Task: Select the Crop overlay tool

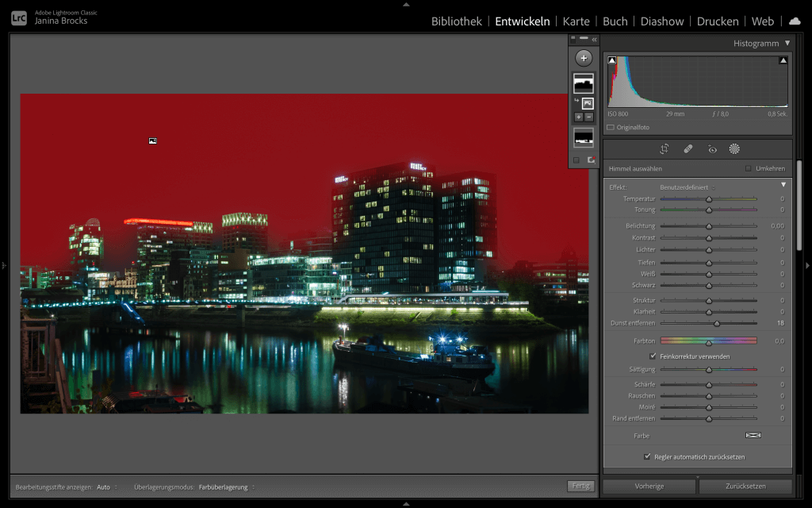Action: pyautogui.click(x=664, y=149)
